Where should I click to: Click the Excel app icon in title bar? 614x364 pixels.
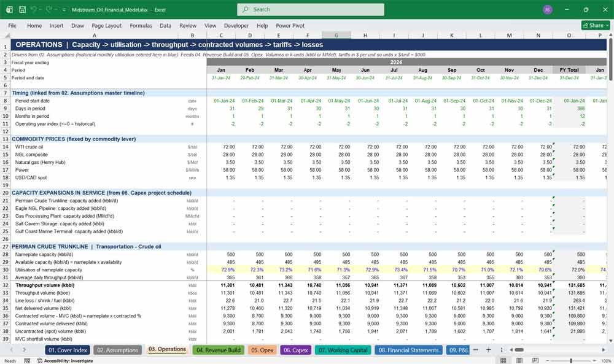tap(9, 9)
